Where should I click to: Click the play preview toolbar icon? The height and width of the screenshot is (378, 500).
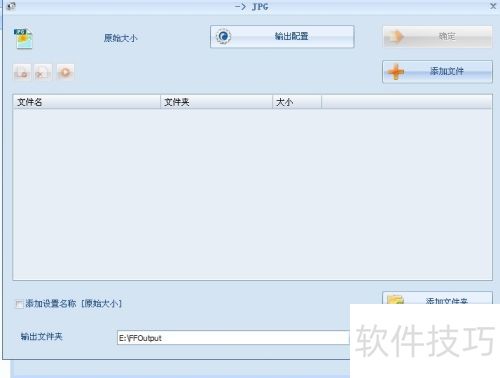[x=65, y=72]
